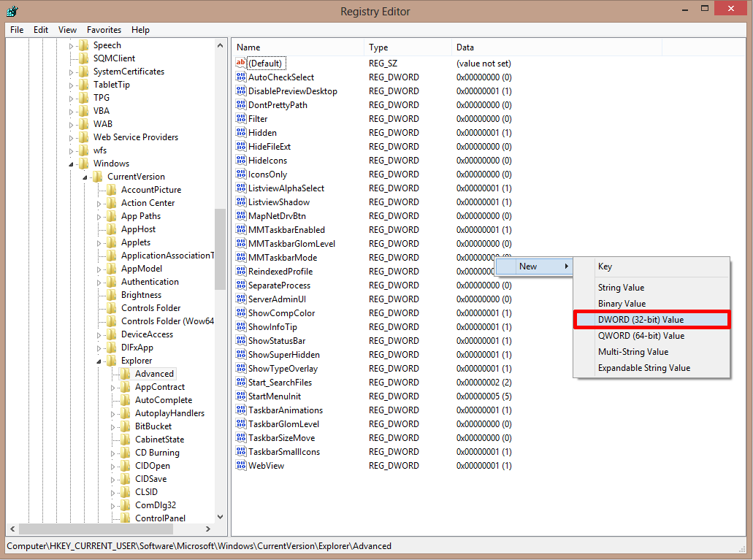The height and width of the screenshot is (560, 753).
Task: Click tree horizontal scrollbar left arrow
Action: [12, 529]
